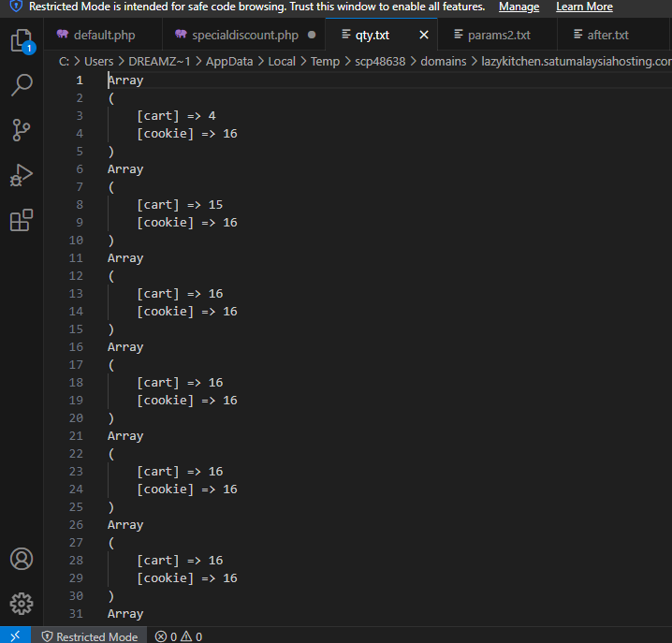Image resolution: width=672 pixels, height=643 pixels.
Task: Open the Source Control view
Action: (21, 130)
